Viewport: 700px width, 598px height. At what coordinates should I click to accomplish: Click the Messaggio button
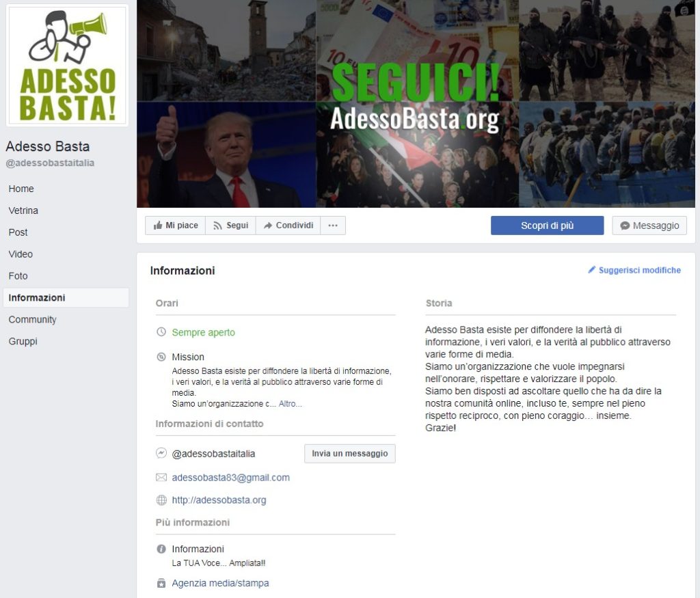tap(649, 226)
